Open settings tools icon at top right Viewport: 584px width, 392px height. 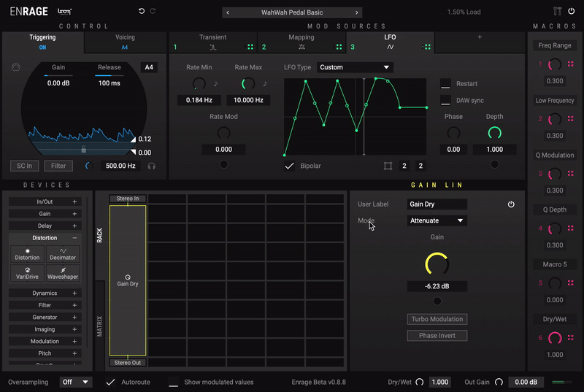point(558,12)
